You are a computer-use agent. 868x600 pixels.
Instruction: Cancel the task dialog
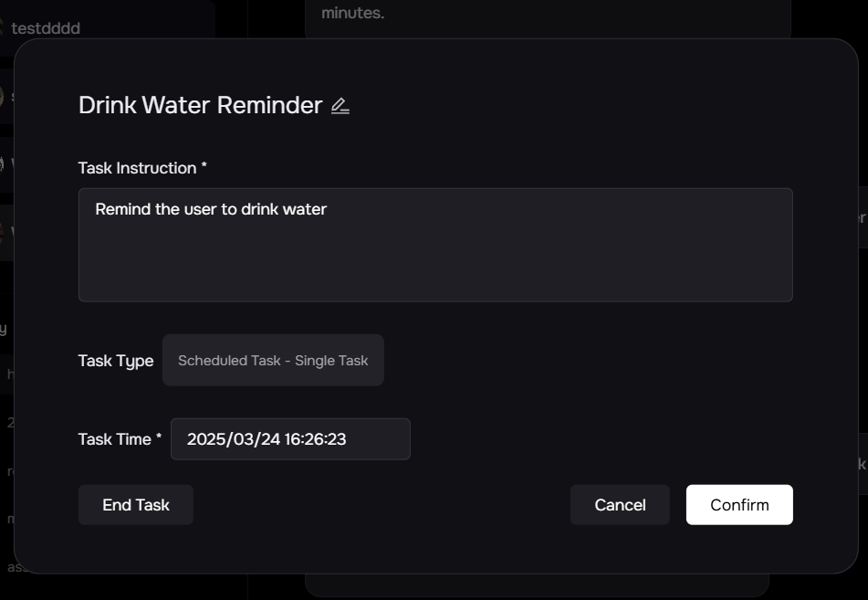click(x=620, y=505)
